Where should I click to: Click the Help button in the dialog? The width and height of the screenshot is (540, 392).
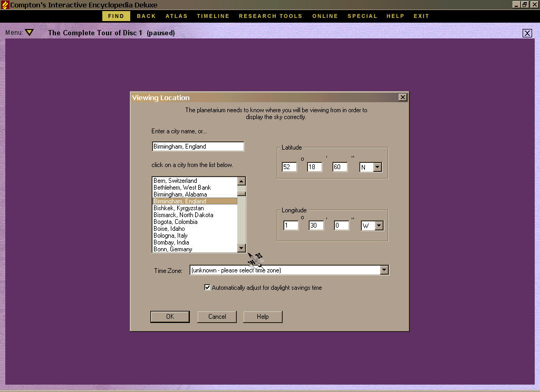[263, 317]
